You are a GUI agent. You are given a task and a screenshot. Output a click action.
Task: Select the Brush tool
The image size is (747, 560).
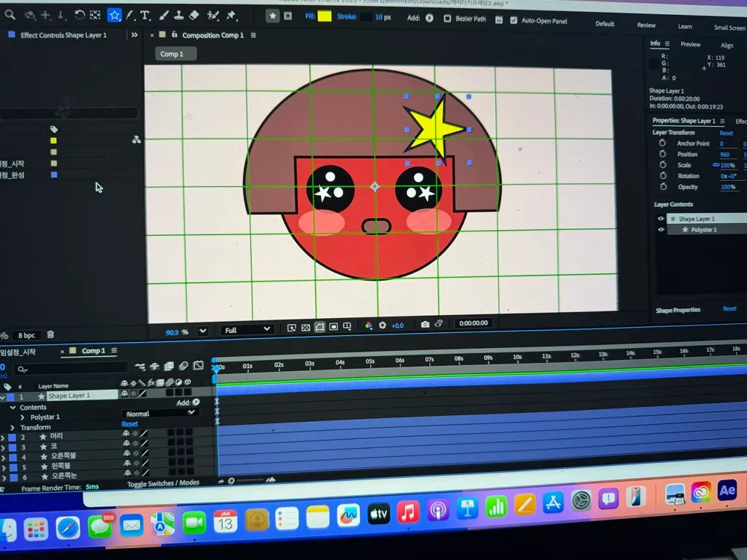(164, 16)
